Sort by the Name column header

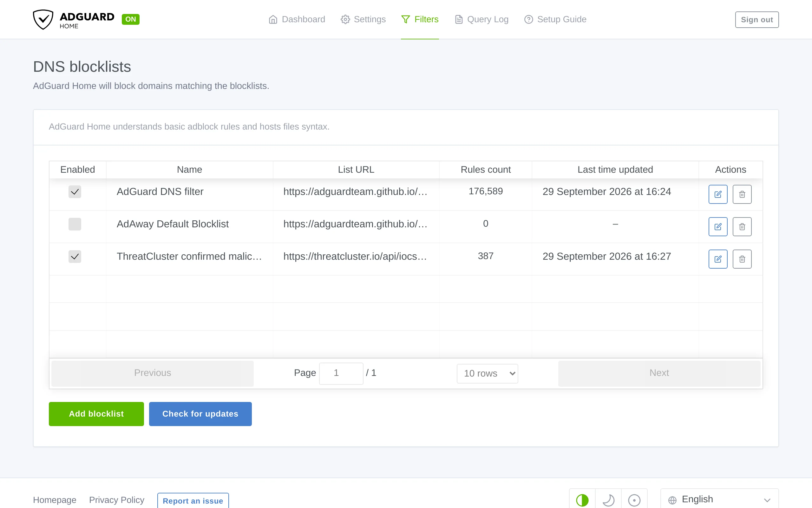pyautogui.click(x=190, y=170)
